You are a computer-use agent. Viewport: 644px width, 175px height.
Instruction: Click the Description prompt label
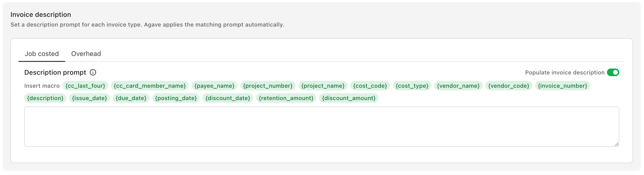[x=55, y=73]
